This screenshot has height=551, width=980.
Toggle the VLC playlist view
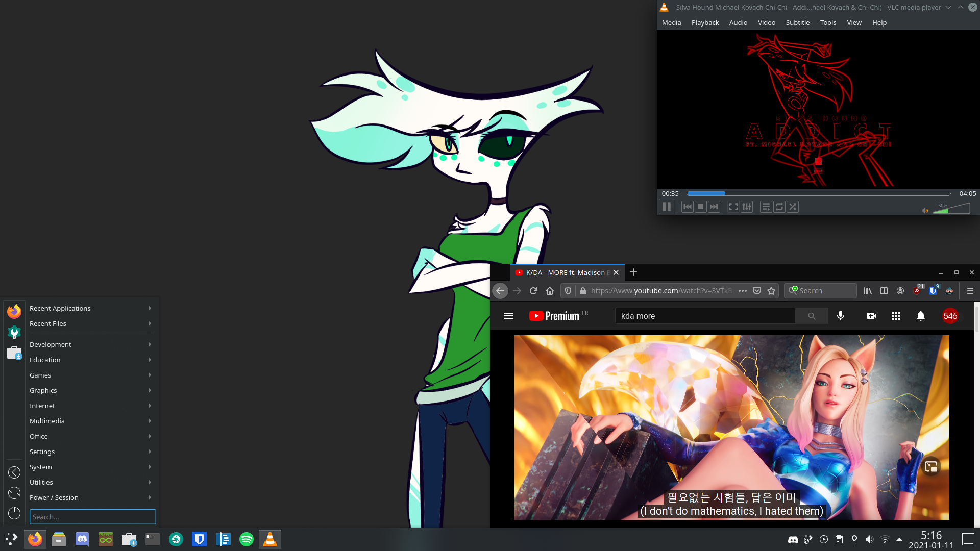pyautogui.click(x=766, y=207)
